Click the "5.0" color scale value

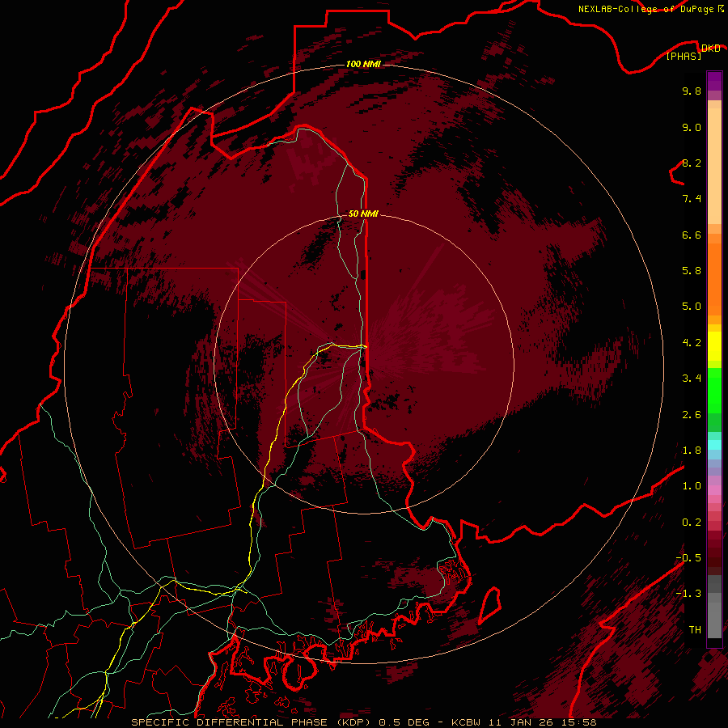point(692,307)
